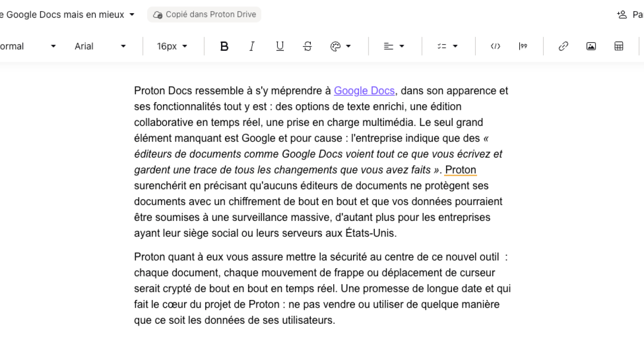Image resolution: width=644 pixels, height=362 pixels.
Task: Underline the selected text
Action: [279, 46]
